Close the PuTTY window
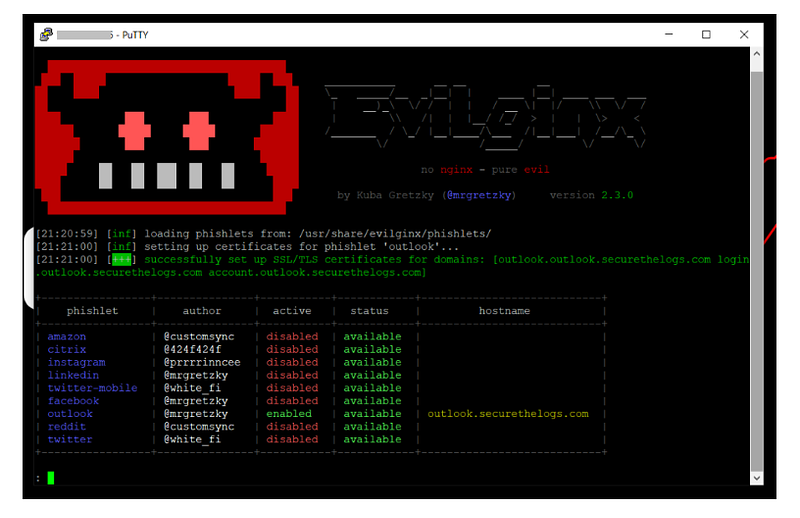 [x=744, y=35]
